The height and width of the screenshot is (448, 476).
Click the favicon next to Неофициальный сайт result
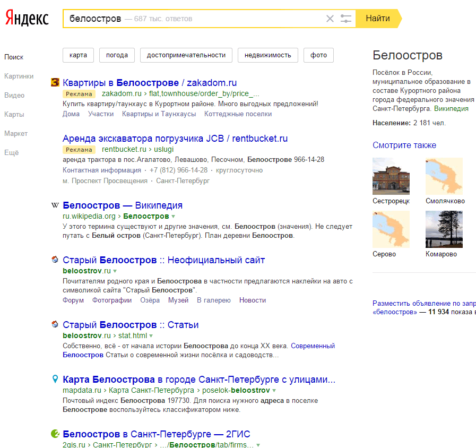pos(55,260)
